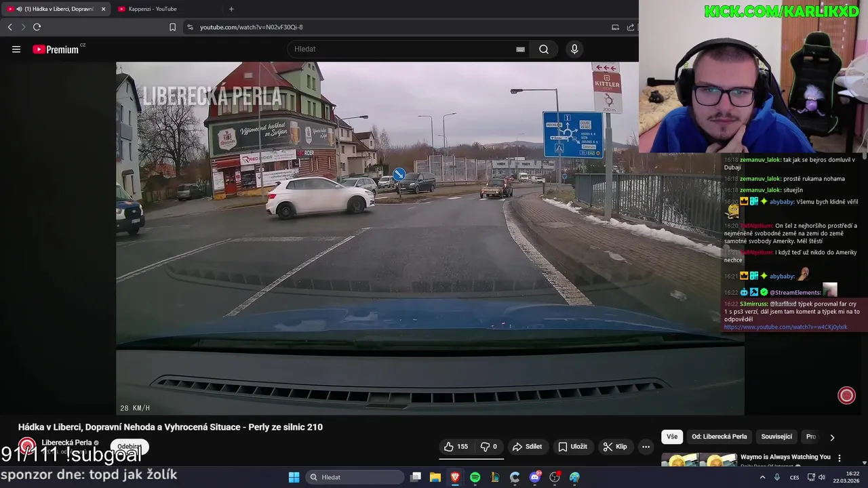
Task: Like the video (155 likes)
Action: [x=456, y=447]
